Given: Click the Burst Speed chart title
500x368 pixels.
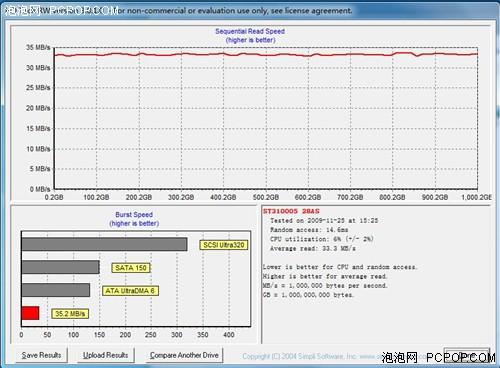Looking at the screenshot, I should (134, 215).
